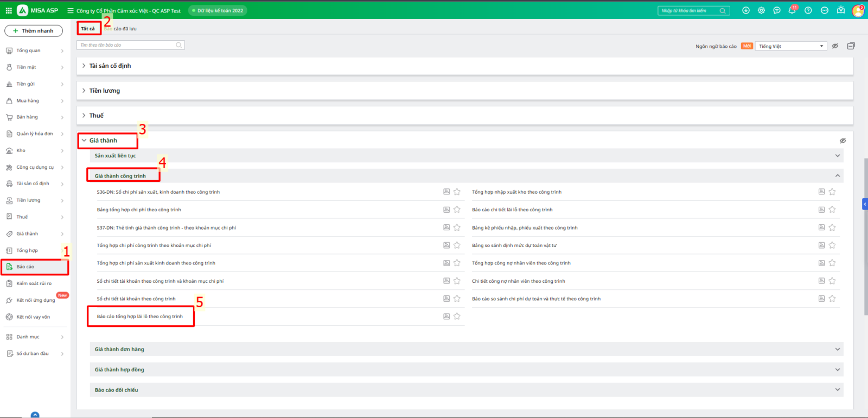Open the Tiếng Việt language dropdown
This screenshot has width=868, height=418.
[790, 46]
